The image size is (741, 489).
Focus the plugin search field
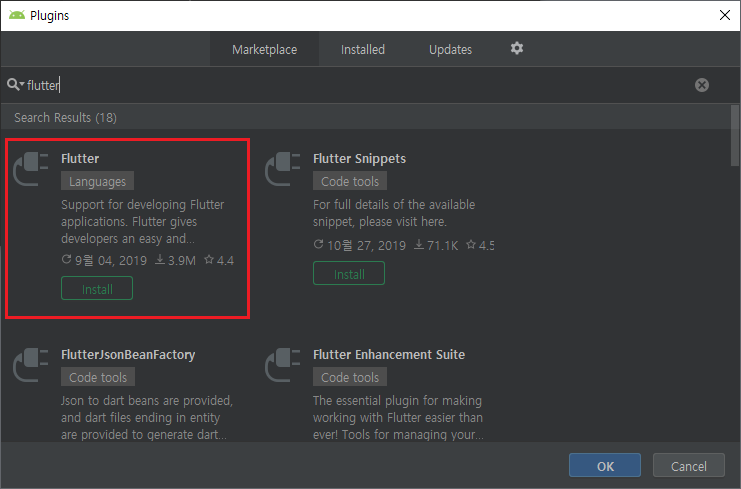click(359, 85)
